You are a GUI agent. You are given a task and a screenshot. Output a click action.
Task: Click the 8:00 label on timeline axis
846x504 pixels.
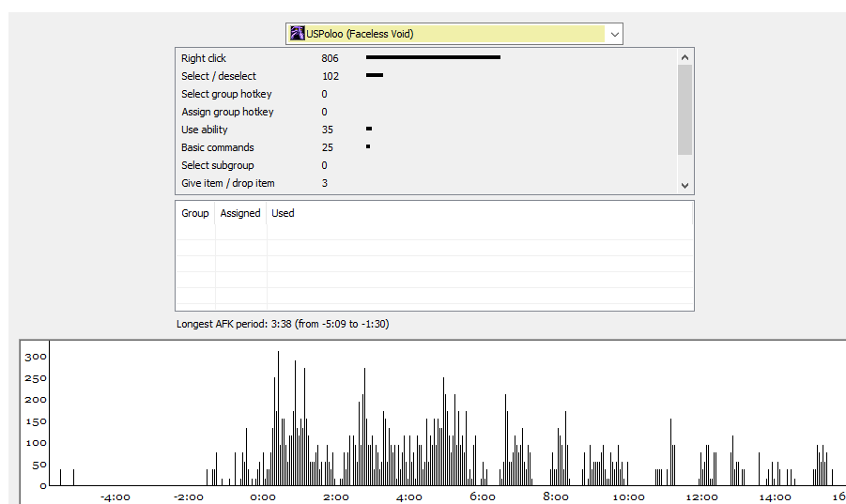point(556,497)
